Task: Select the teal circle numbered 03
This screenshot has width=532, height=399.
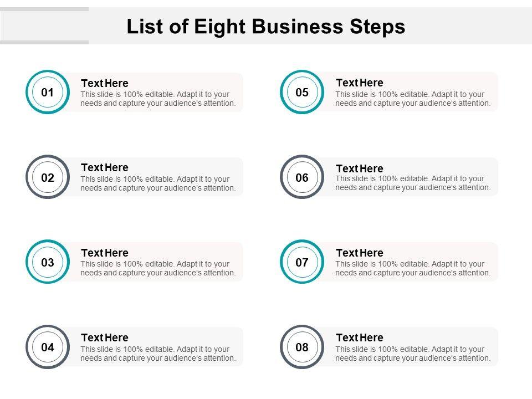Action: pos(48,262)
